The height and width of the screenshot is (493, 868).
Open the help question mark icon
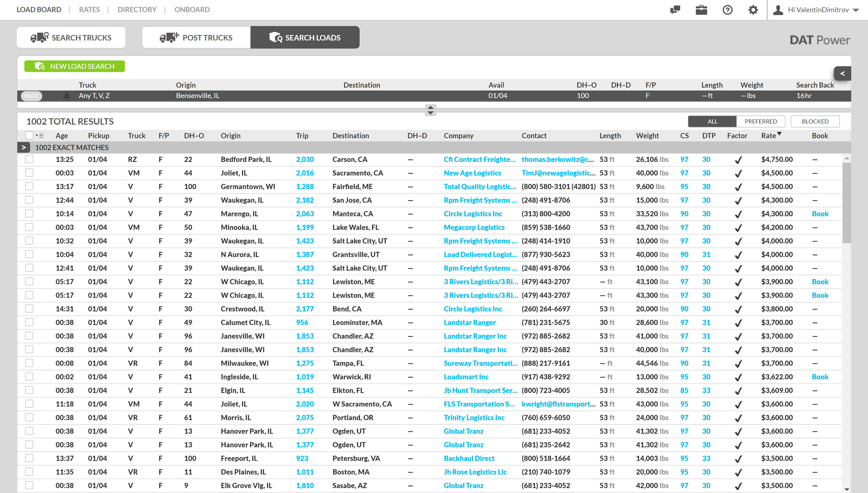727,10
